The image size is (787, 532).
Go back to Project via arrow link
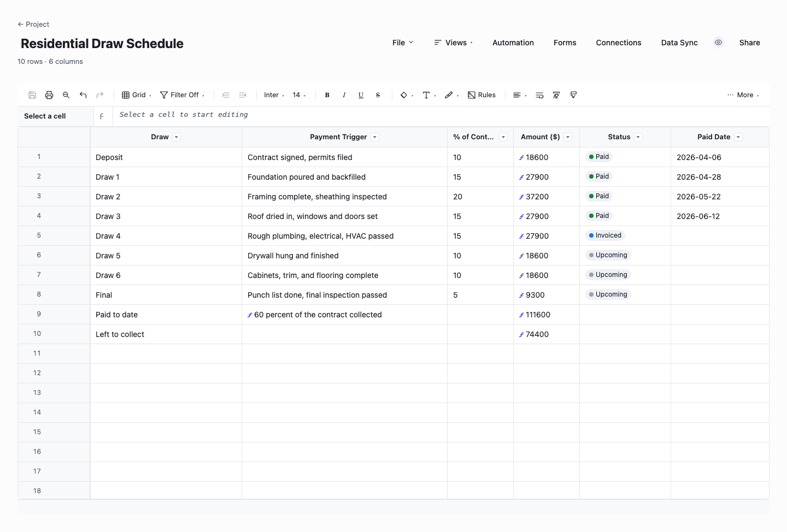(33, 24)
